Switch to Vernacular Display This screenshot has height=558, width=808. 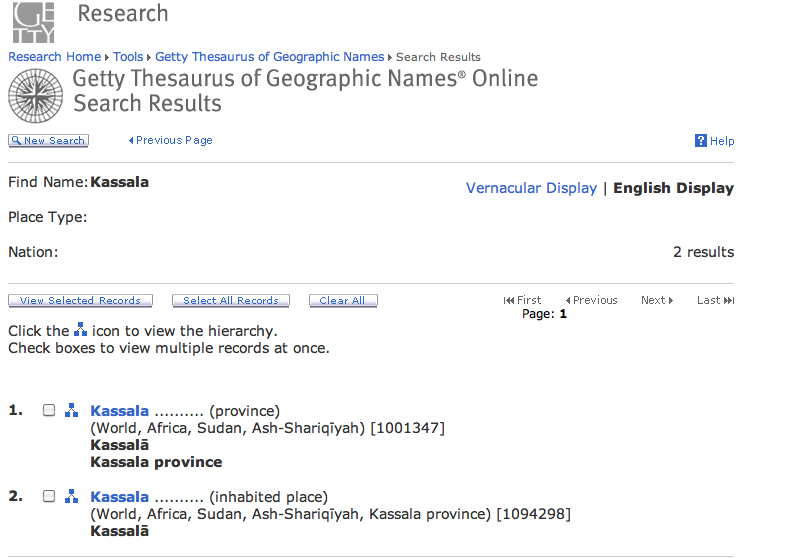[531, 188]
